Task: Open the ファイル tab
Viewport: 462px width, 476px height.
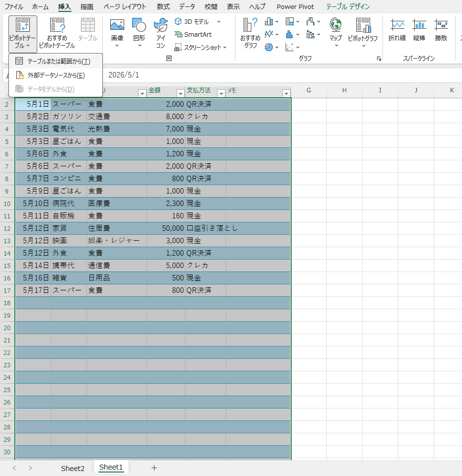Action: 14,6
